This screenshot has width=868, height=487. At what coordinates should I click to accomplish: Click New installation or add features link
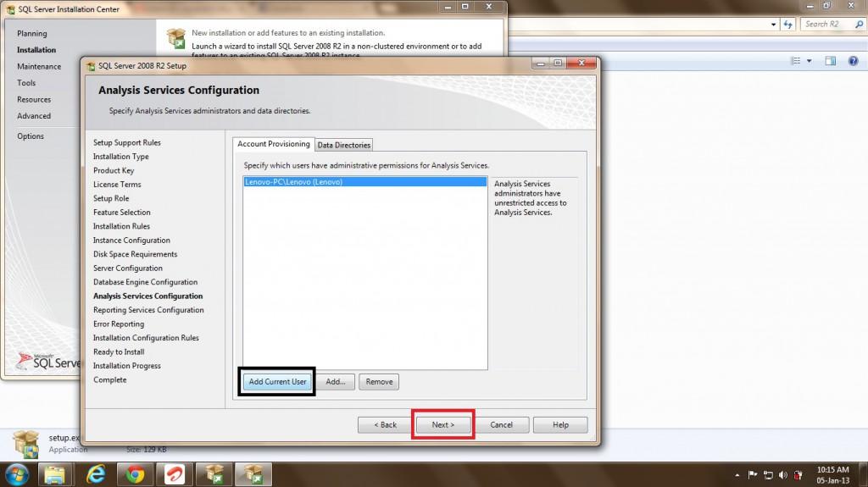coord(288,33)
